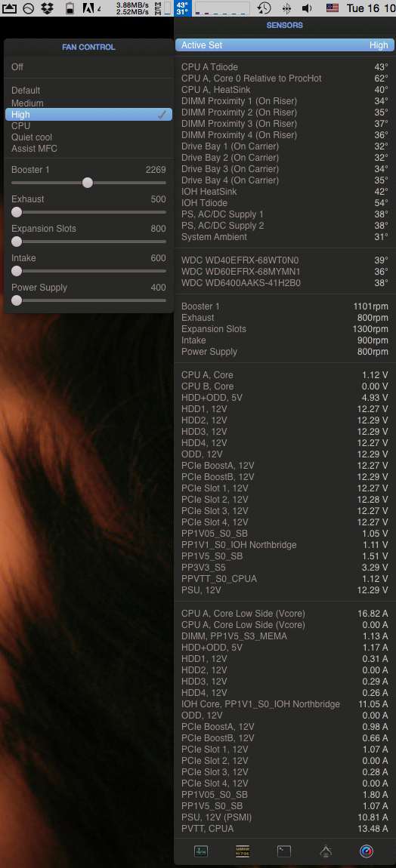This screenshot has width=396, height=868.
Task: Click the circular icon left of Dropbox
Action: coord(29,8)
